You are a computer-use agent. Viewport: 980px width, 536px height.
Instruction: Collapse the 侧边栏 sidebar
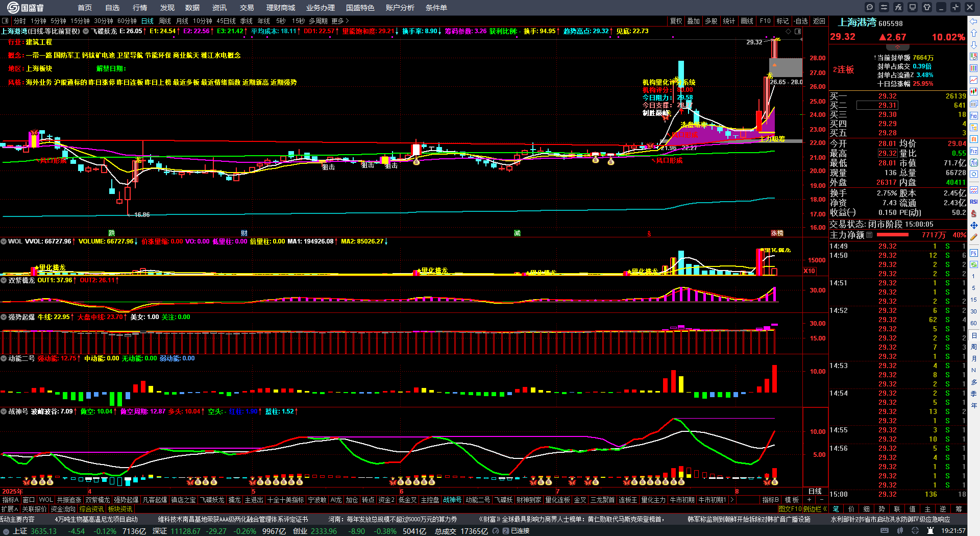(816, 509)
